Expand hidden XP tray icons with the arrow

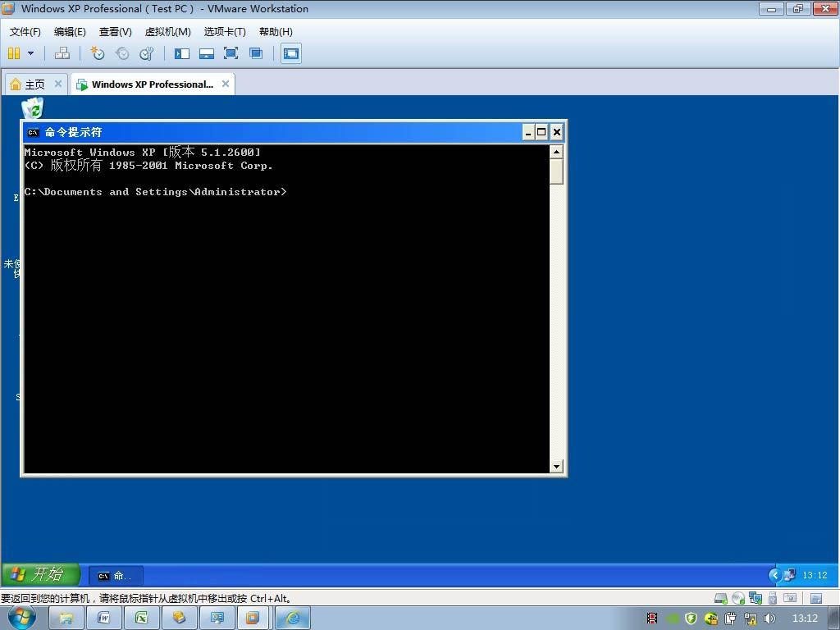click(x=774, y=575)
